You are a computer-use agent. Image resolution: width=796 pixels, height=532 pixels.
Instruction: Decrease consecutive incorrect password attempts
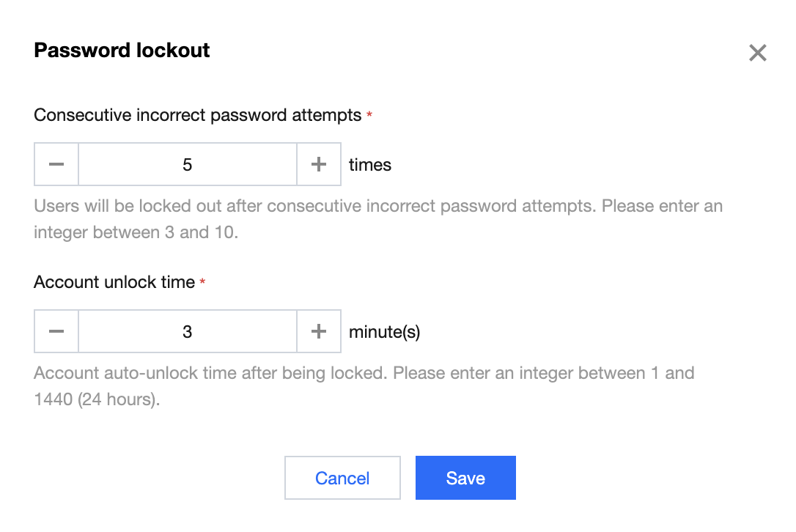(56, 164)
